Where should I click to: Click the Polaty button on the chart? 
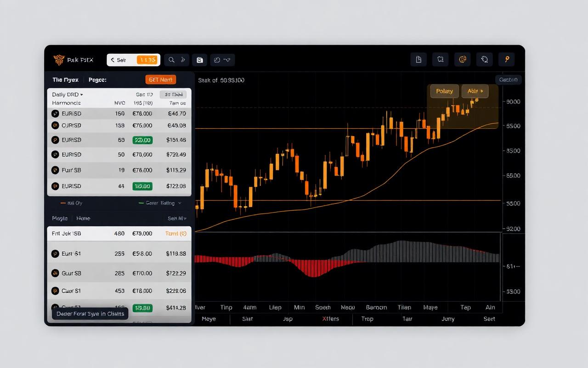tap(444, 91)
